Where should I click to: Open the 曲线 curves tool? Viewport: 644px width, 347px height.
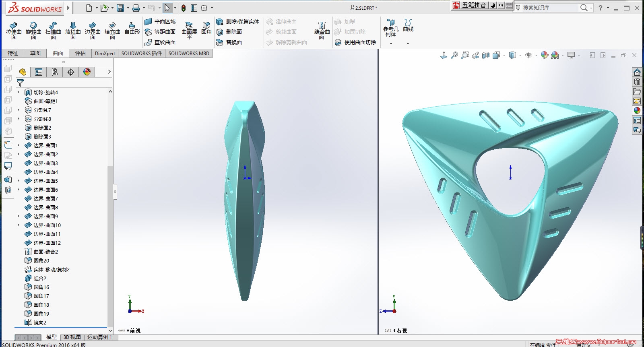click(408, 25)
